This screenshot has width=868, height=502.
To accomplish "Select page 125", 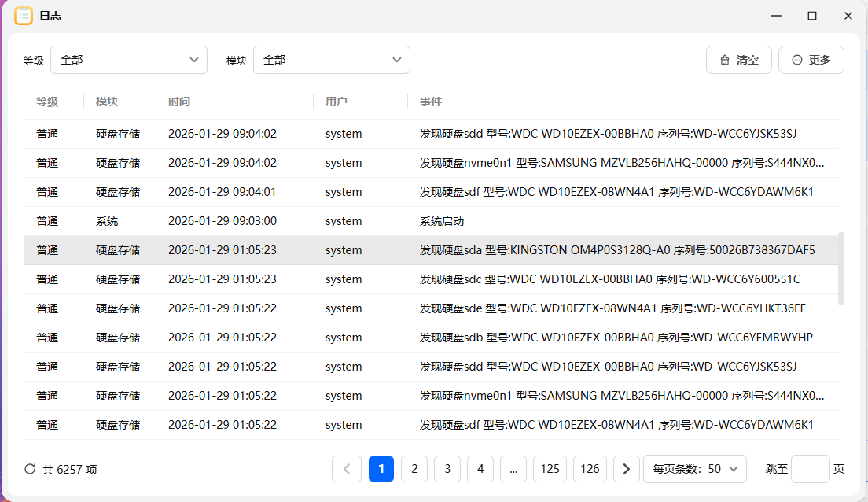I will 550,468.
